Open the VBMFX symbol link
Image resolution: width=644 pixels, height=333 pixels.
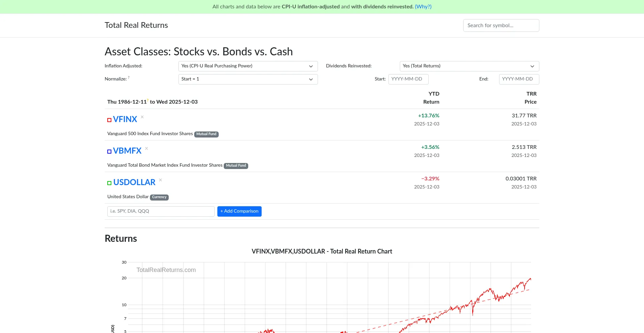(127, 151)
